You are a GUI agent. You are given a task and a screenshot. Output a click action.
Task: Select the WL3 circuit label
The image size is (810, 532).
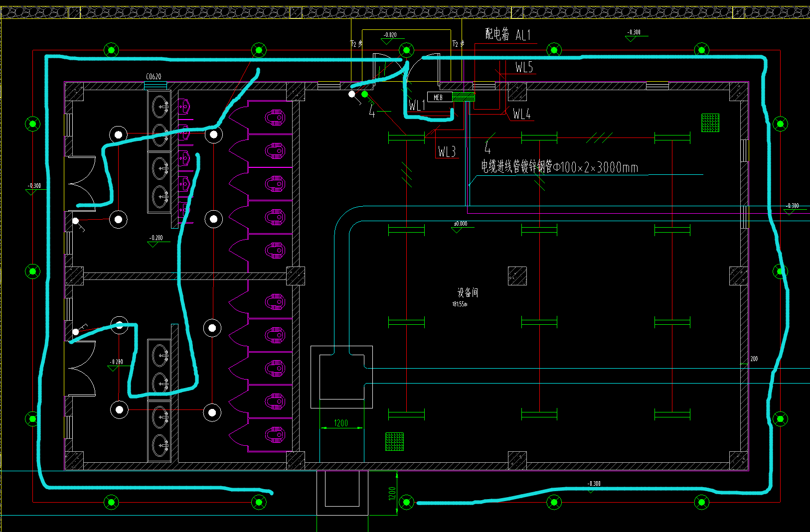[x=447, y=151]
